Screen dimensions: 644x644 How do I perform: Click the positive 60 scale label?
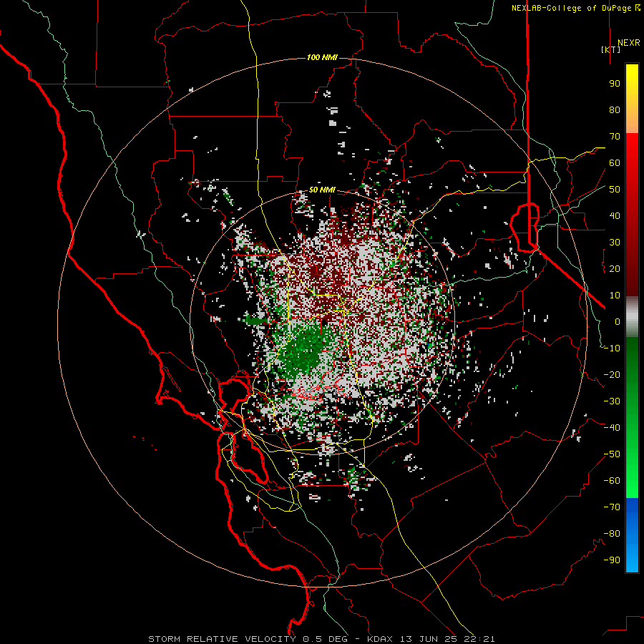coord(615,163)
